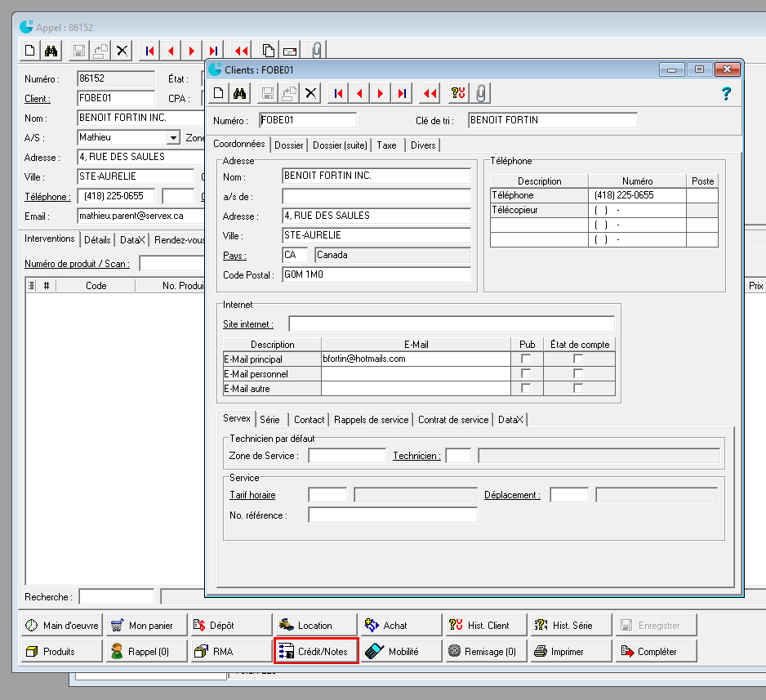Click delete X icon in Appel toolbar
Viewport: 766px width, 700px height.
122,51
